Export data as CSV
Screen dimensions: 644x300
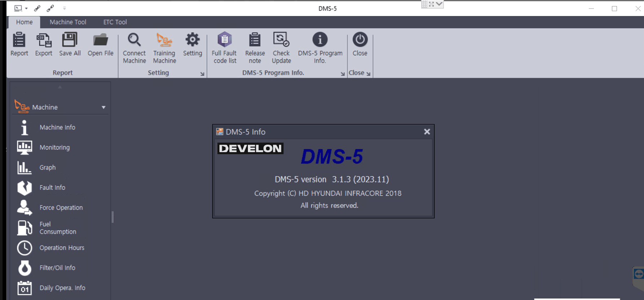click(44, 40)
